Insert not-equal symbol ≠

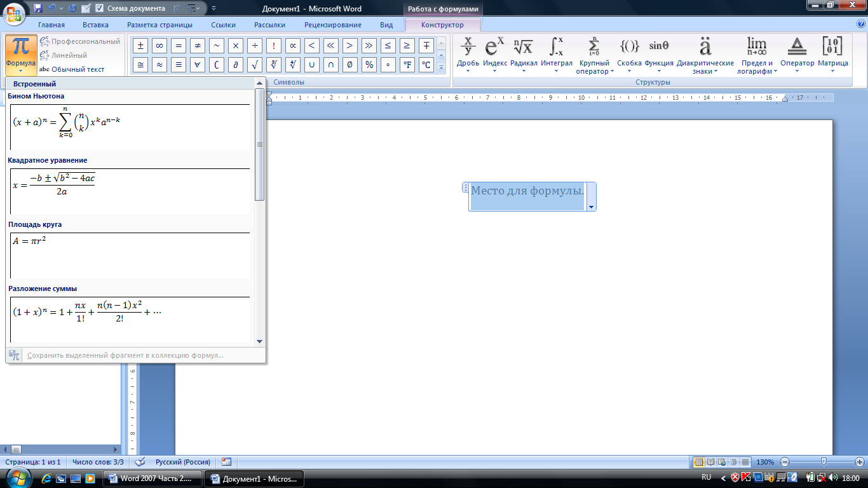[198, 45]
